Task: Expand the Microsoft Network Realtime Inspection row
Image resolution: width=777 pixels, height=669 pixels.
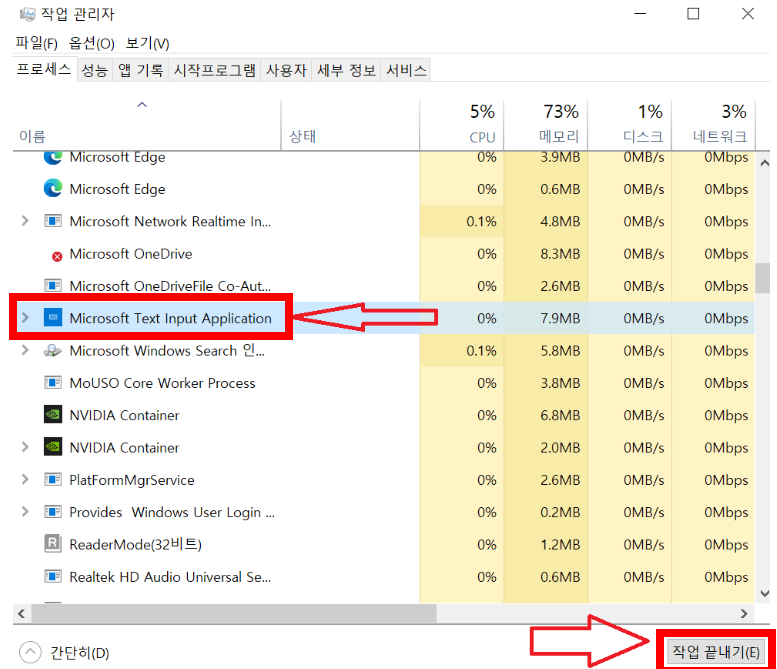Action: (25, 222)
